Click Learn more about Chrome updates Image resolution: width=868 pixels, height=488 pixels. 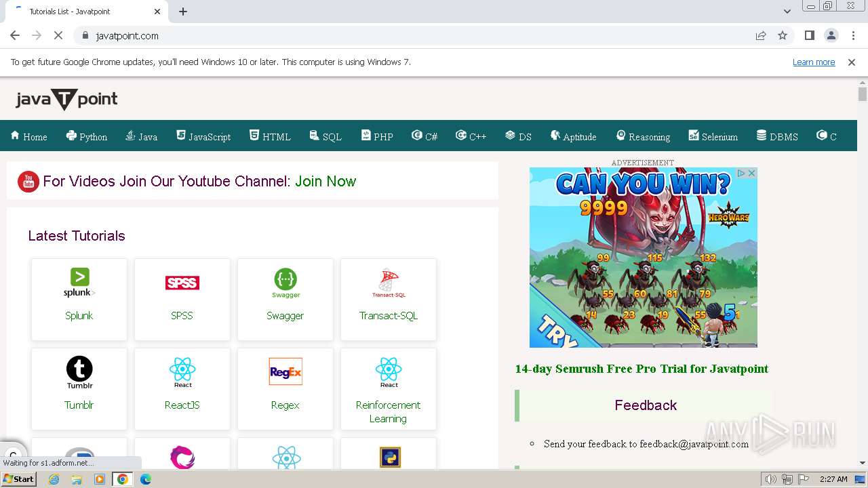tap(814, 62)
